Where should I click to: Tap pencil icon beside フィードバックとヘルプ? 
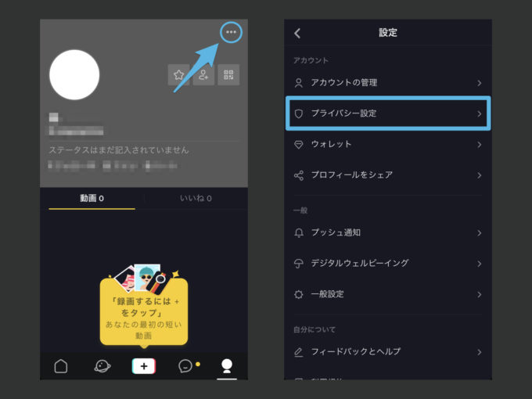point(299,353)
